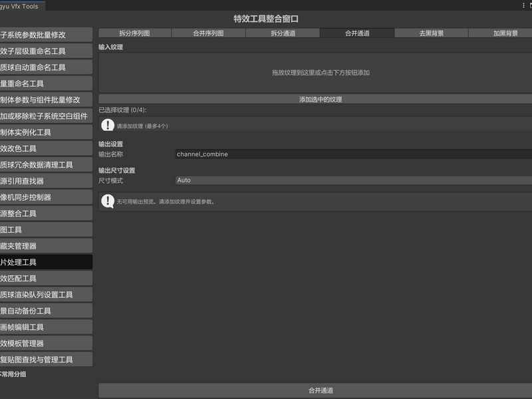
Task: Open the 尺寸模式 Auto dropdown
Action: 354,180
